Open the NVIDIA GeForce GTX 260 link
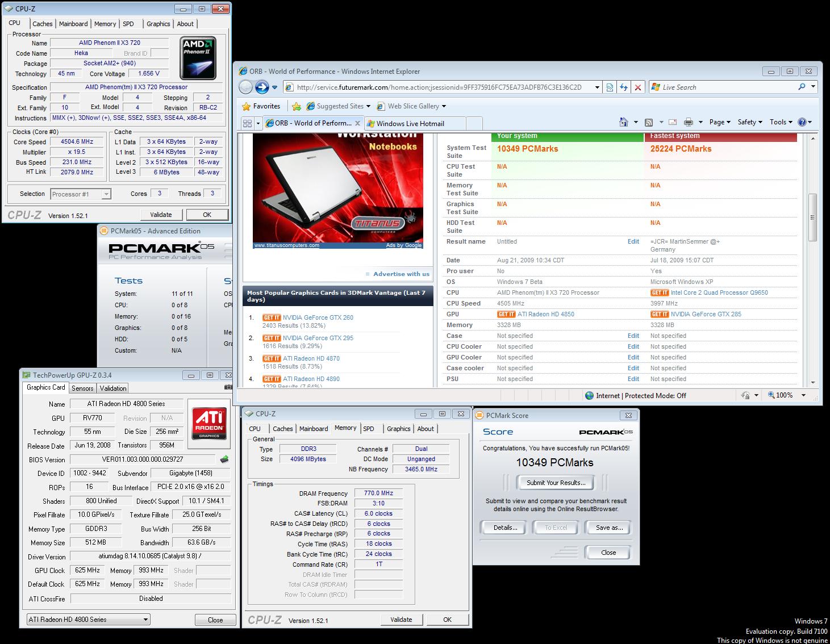 (318, 317)
